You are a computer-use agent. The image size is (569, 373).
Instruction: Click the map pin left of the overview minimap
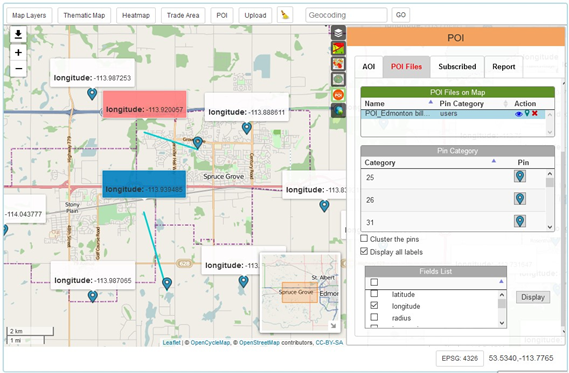coord(243,281)
